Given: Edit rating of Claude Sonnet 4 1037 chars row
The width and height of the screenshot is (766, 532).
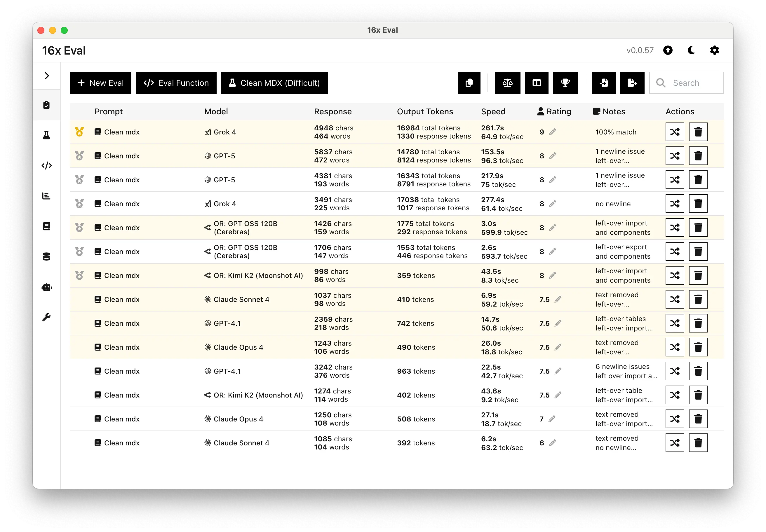Looking at the screenshot, I should click(x=558, y=299).
